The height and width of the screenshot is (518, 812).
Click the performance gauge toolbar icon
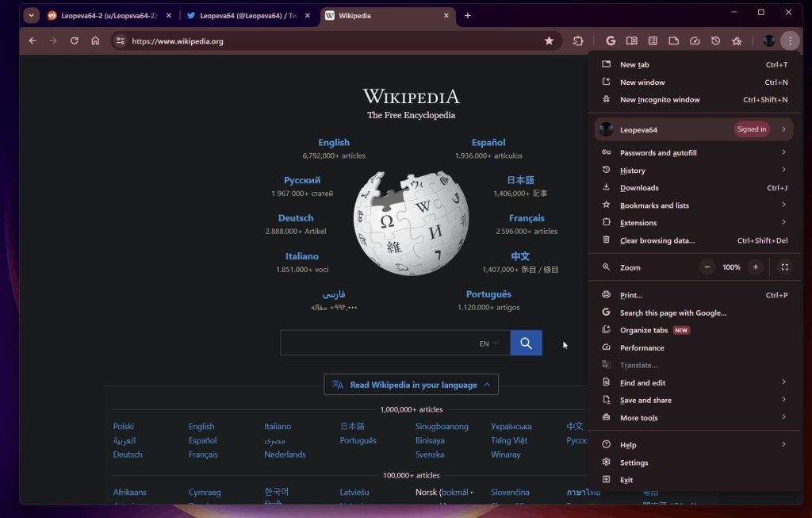click(695, 41)
